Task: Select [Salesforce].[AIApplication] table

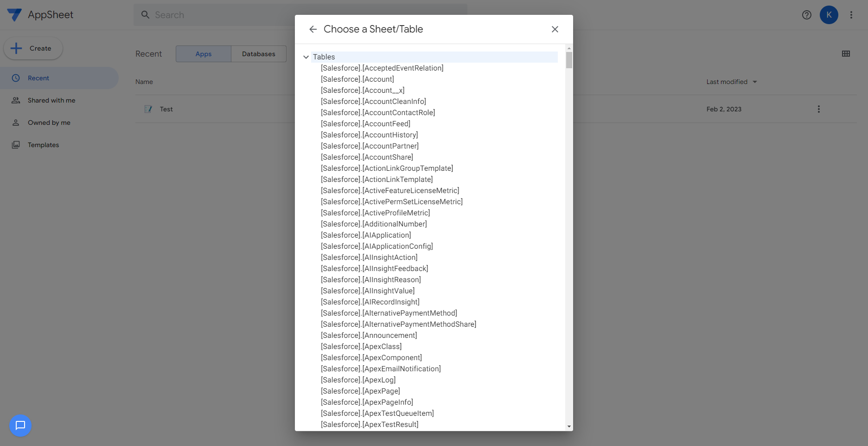Action: pyautogui.click(x=366, y=235)
